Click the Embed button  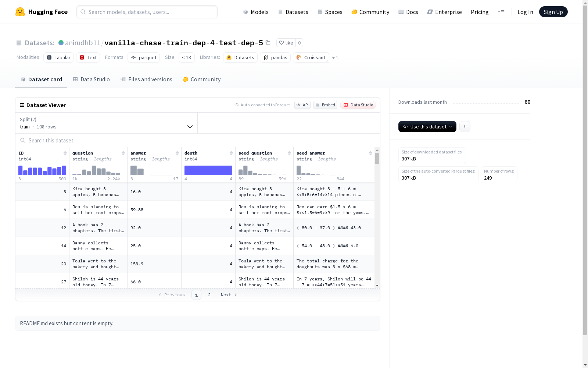point(325,105)
